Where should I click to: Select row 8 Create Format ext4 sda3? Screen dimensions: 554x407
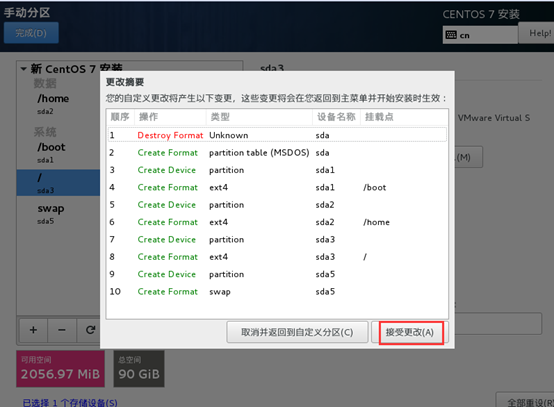(277, 257)
